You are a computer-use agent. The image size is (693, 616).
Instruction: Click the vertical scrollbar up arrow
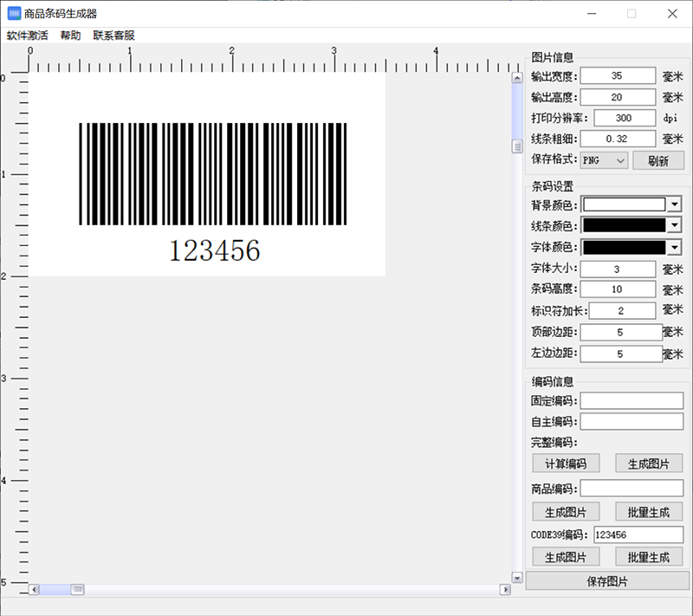[517, 77]
